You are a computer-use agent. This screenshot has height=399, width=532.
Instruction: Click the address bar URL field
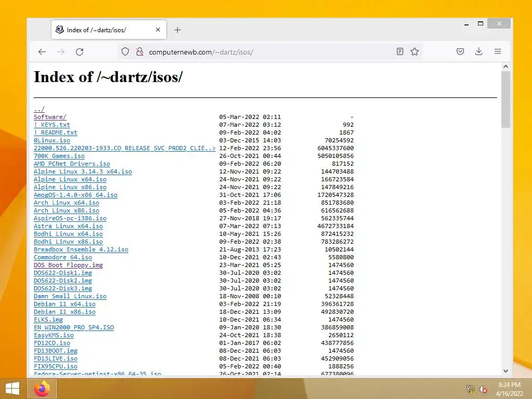(x=270, y=52)
